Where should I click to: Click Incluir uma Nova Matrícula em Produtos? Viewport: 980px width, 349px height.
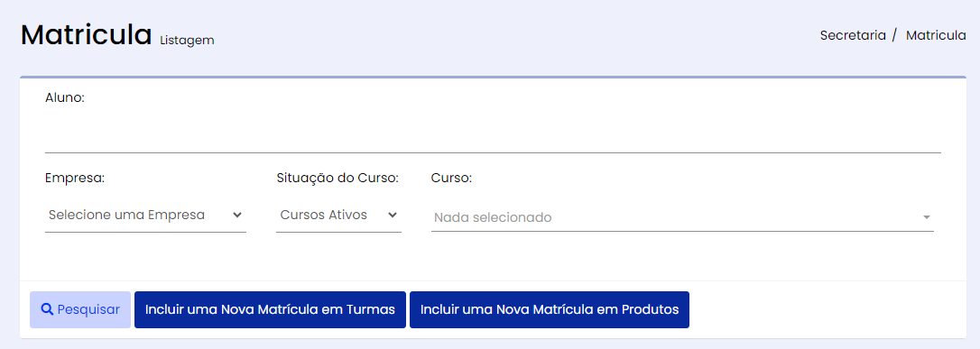[550, 309]
